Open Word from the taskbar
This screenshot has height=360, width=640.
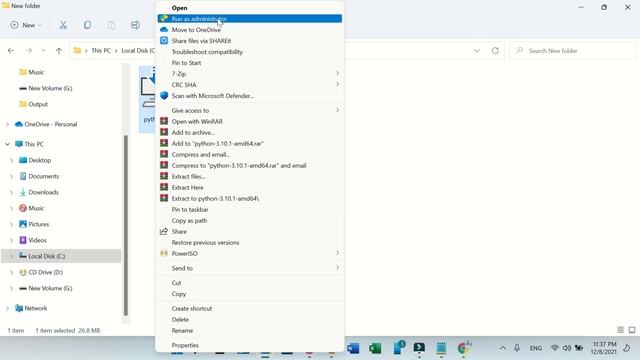pos(353,348)
